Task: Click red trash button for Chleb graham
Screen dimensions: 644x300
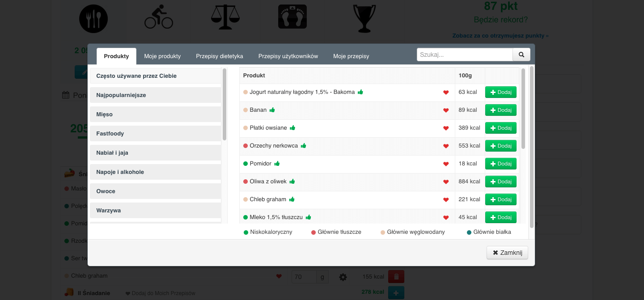Action: (x=396, y=277)
